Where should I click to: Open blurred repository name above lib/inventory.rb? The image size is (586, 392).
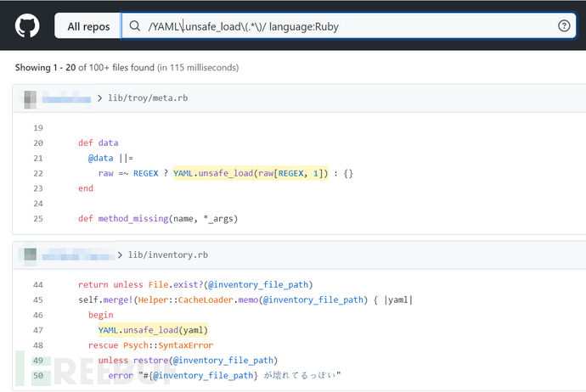[78, 255]
